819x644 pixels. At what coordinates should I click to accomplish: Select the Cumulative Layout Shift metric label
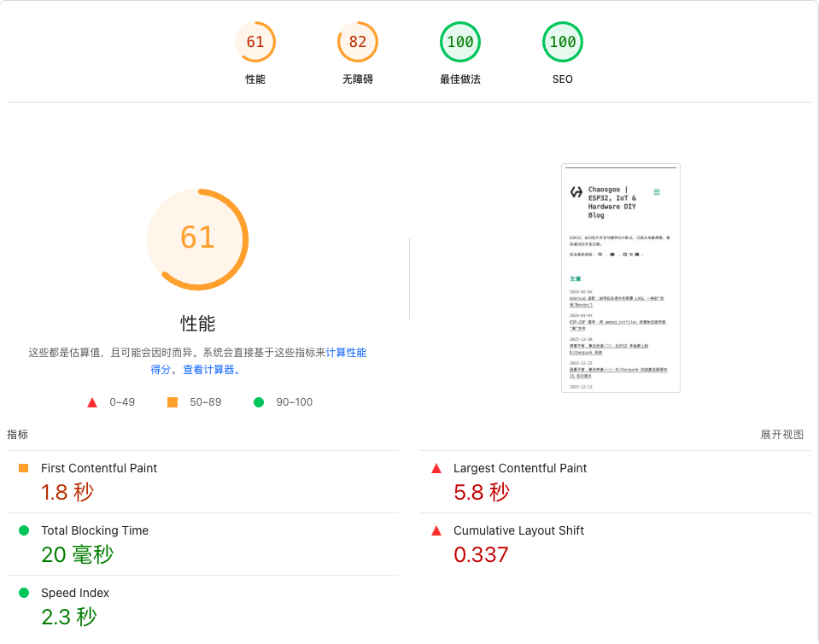[x=518, y=530]
